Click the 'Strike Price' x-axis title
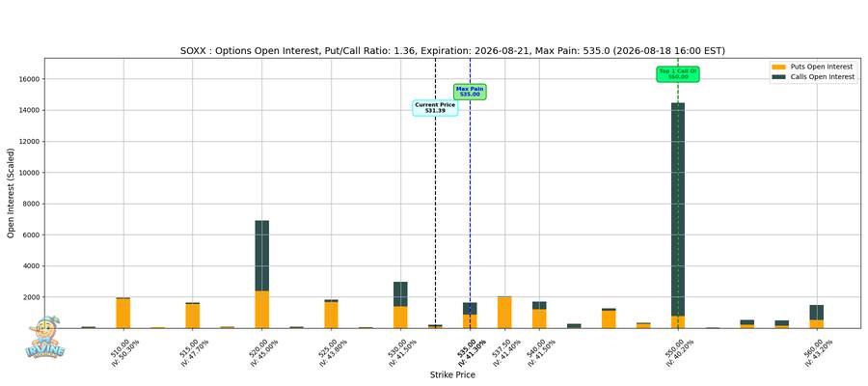 point(452,375)
